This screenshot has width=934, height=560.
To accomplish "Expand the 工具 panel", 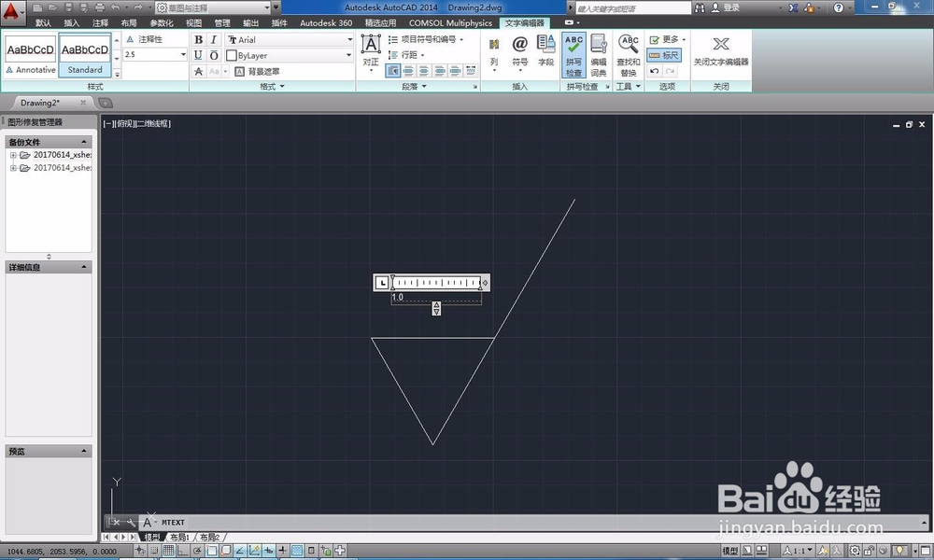I will [x=629, y=86].
